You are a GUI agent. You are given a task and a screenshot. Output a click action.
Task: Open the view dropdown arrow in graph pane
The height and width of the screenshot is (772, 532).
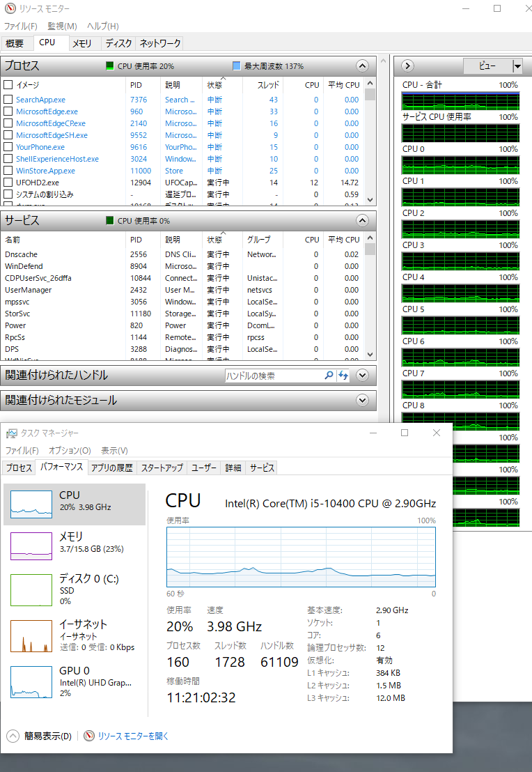click(x=517, y=66)
